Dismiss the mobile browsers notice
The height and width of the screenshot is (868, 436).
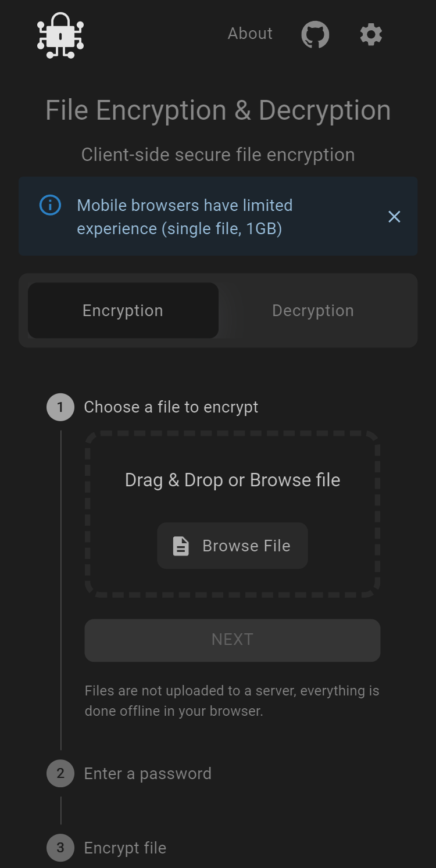(x=394, y=217)
